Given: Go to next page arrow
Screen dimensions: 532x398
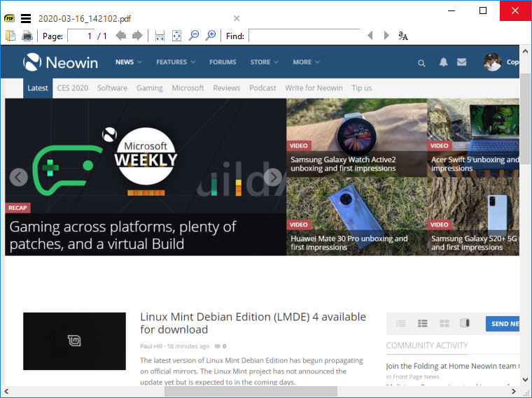Looking at the screenshot, I should point(137,35).
